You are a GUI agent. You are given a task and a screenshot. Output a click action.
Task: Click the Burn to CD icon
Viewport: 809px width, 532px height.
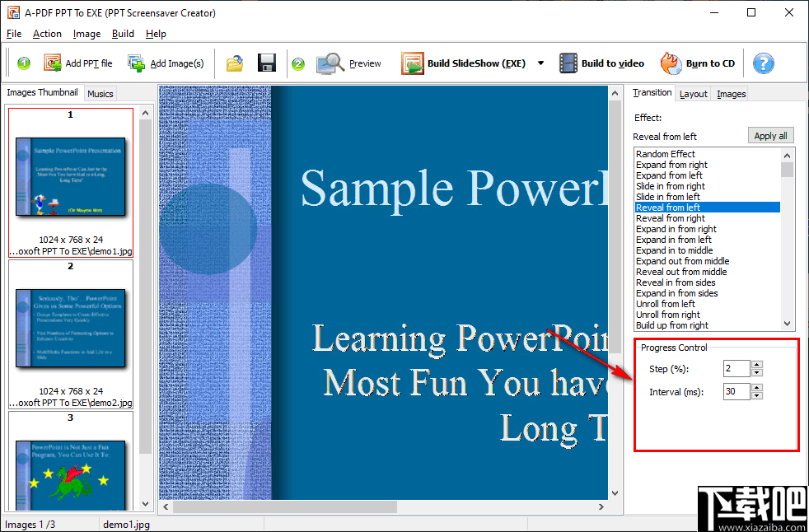pyautogui.click(x=669, y=63)
